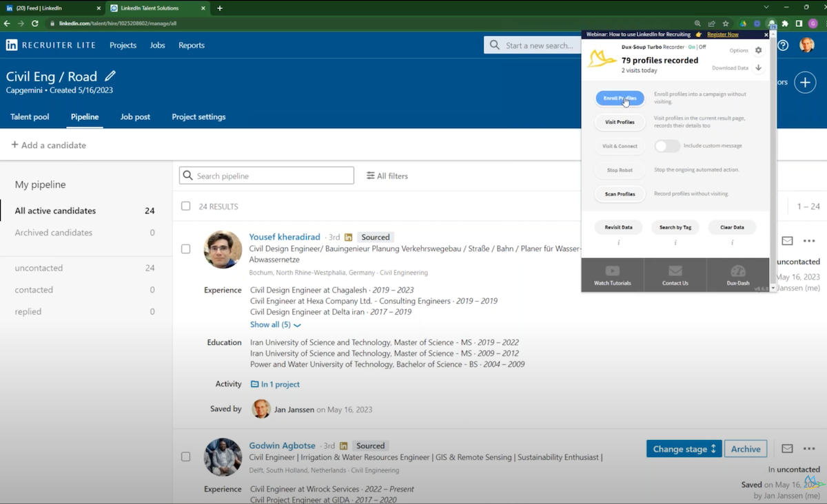827x504 pixels.
Task: Focus the Search pipeline field
Action: pos(267,176)
